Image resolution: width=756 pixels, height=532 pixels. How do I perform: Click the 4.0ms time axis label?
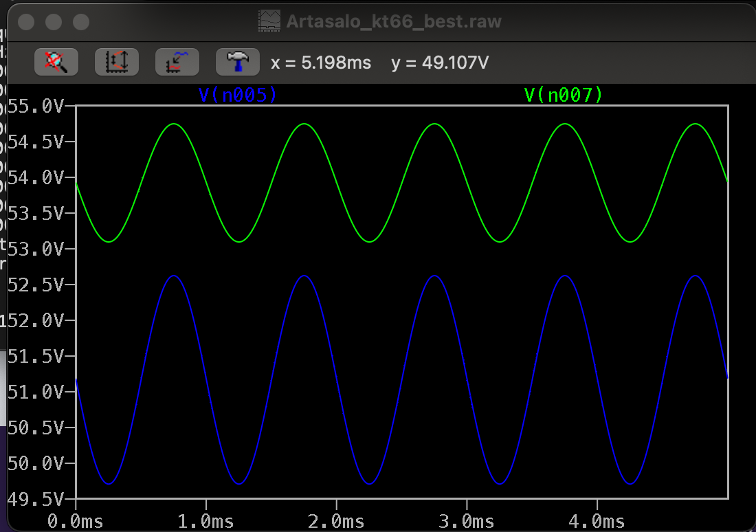click(x=597, y=522)
